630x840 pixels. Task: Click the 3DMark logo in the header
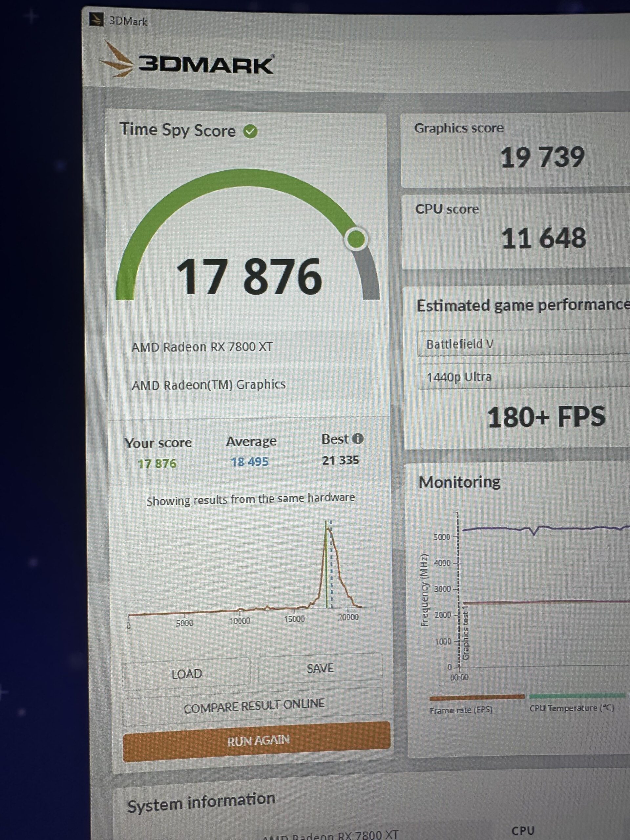[186, 60]
